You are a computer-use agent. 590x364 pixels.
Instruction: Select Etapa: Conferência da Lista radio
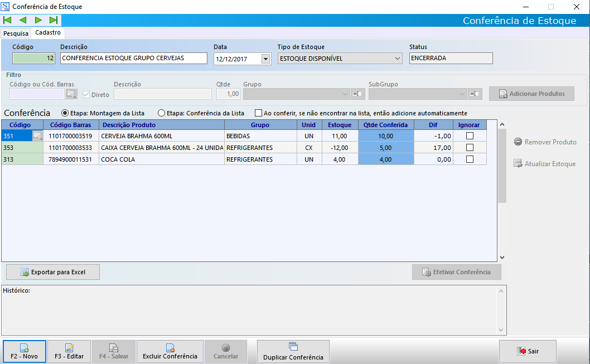click(162, 113)
